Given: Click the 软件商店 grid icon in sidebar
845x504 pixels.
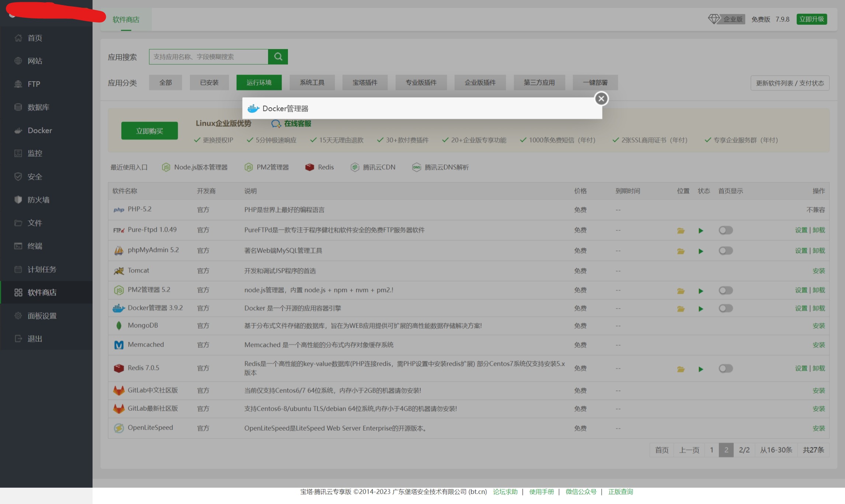Looking at the screenshot, I should pos(18,292).
